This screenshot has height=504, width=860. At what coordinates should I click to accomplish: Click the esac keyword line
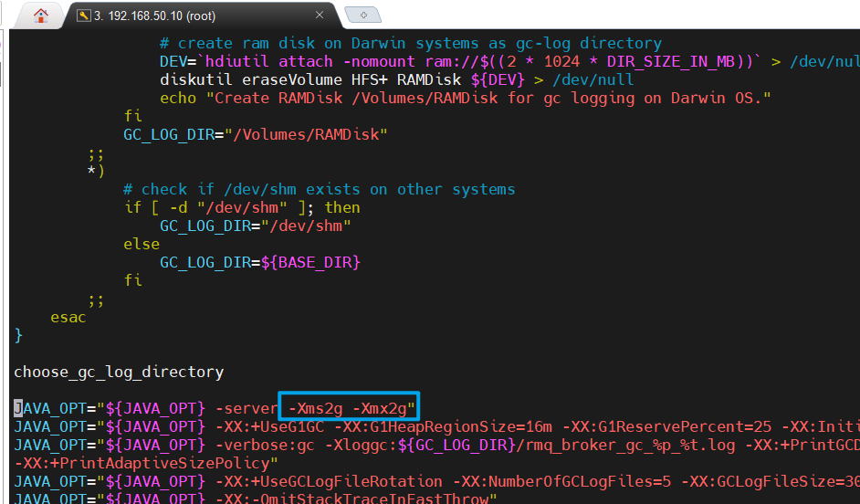(68, 317)
